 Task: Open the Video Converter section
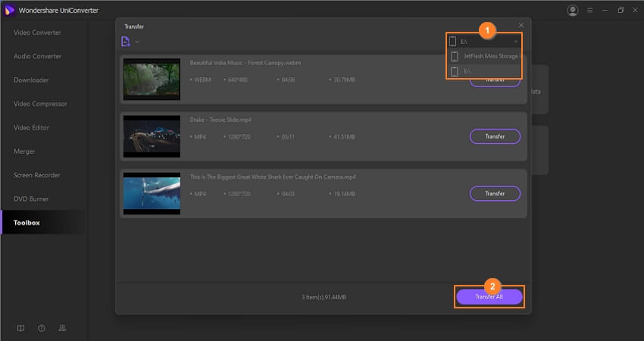click(x=37, y=33)
